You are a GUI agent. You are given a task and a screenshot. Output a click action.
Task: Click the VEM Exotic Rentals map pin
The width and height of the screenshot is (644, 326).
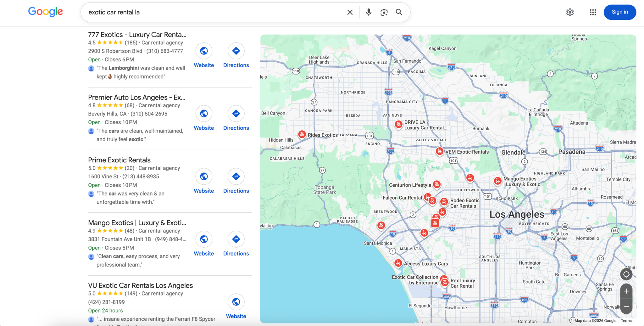pyautogui.click(x=440, y=151)
